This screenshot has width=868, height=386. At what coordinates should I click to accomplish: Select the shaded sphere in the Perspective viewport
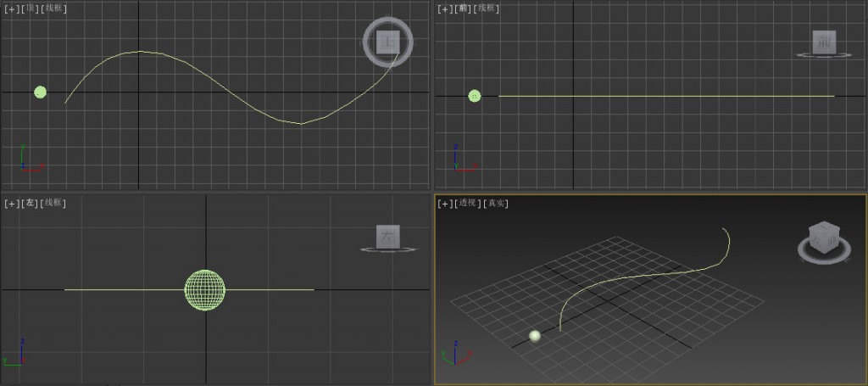pos(534,336)
